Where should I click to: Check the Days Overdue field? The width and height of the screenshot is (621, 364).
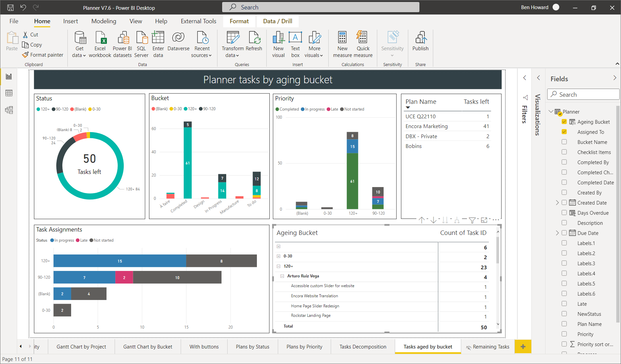[x=564, y=213]
